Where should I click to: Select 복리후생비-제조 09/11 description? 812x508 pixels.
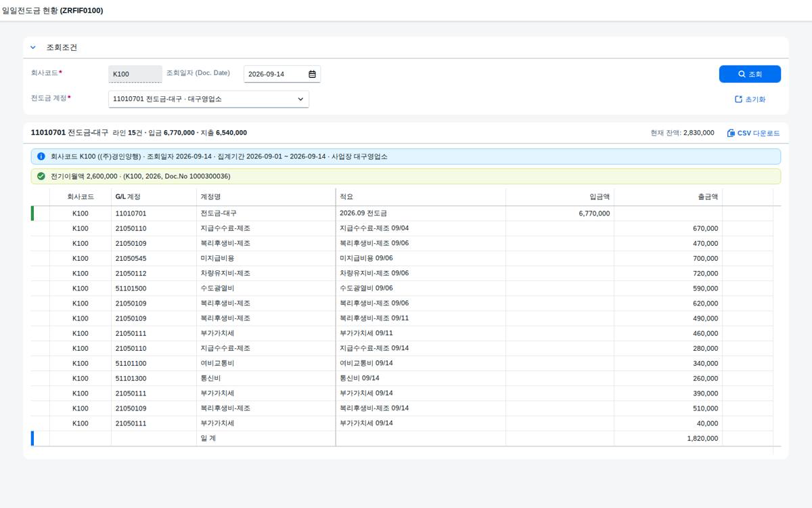(x=421, y=318)
